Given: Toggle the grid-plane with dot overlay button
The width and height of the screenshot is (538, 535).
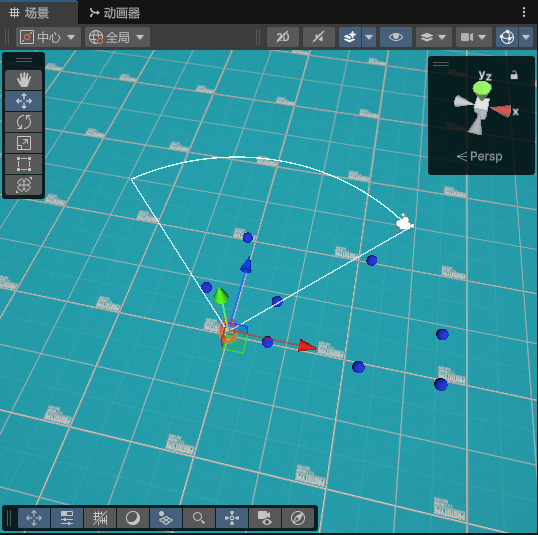Looking at the screenshot, I should click(166, 518).
